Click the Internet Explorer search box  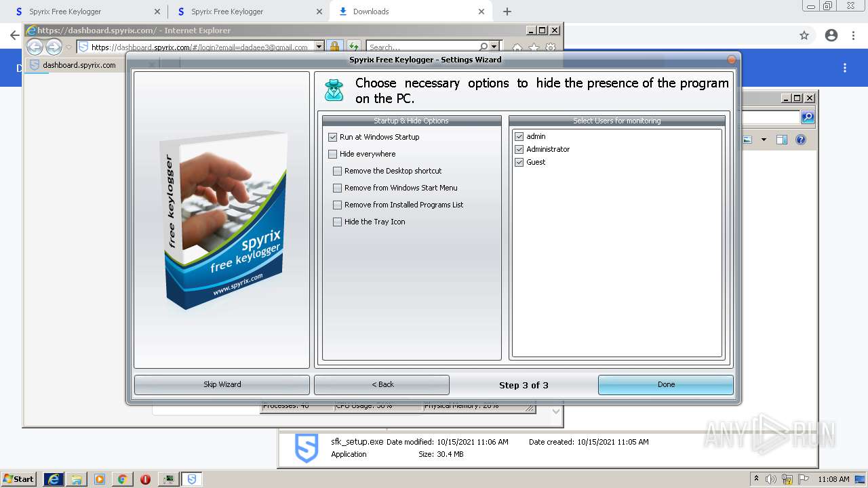(422, 47)
